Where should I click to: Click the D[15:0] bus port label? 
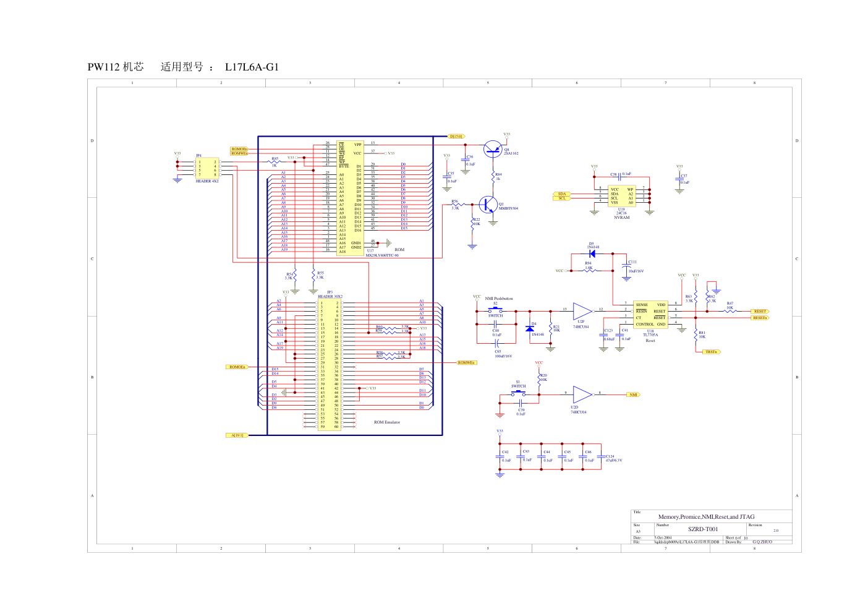click(x=456, y=137)
